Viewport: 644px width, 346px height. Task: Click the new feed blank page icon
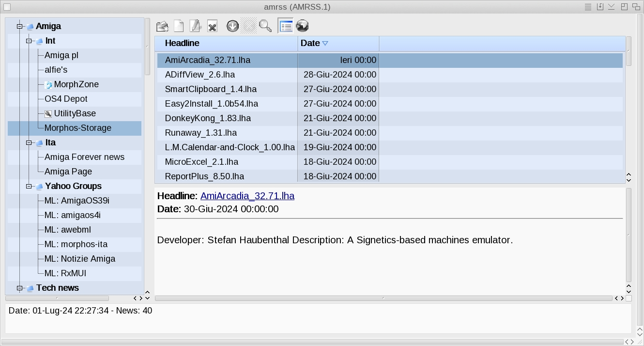point(179,26)
